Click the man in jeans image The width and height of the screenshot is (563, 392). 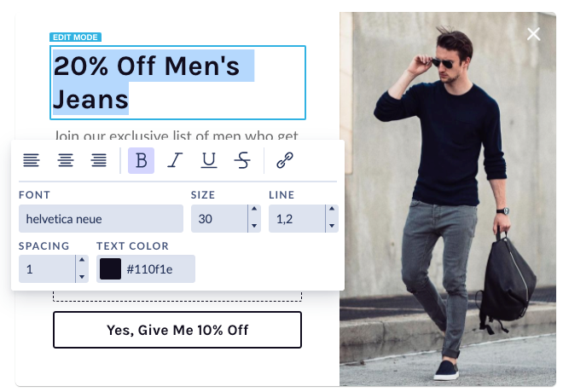coord(448,199)
